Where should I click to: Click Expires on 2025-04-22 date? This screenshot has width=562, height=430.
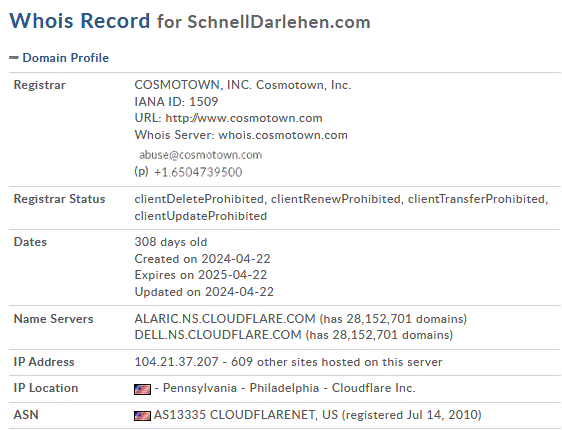pyautogui.click(x=201, y=275)
